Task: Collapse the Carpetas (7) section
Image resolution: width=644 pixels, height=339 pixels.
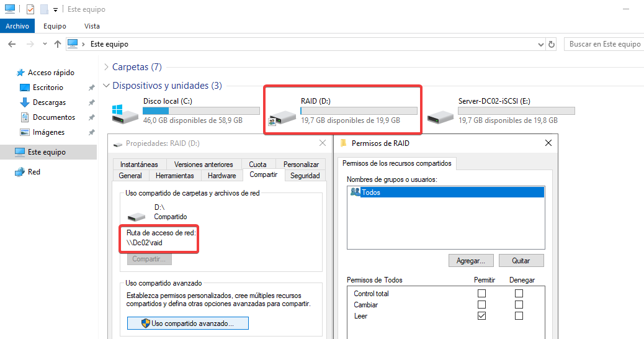Action: (106, 67)
